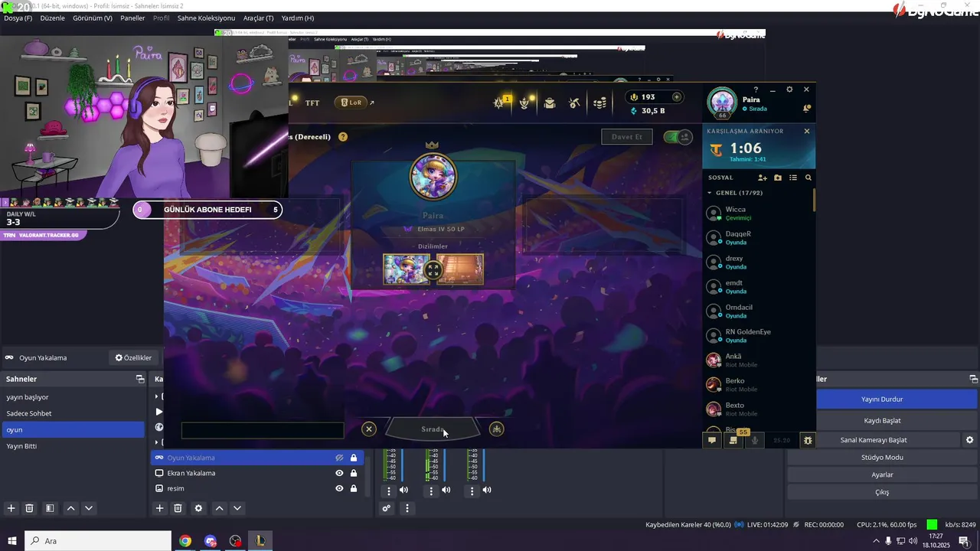Select the 'oyun' scene
Image resolution: width=980 pixels, height=551 pixels.
73,429
